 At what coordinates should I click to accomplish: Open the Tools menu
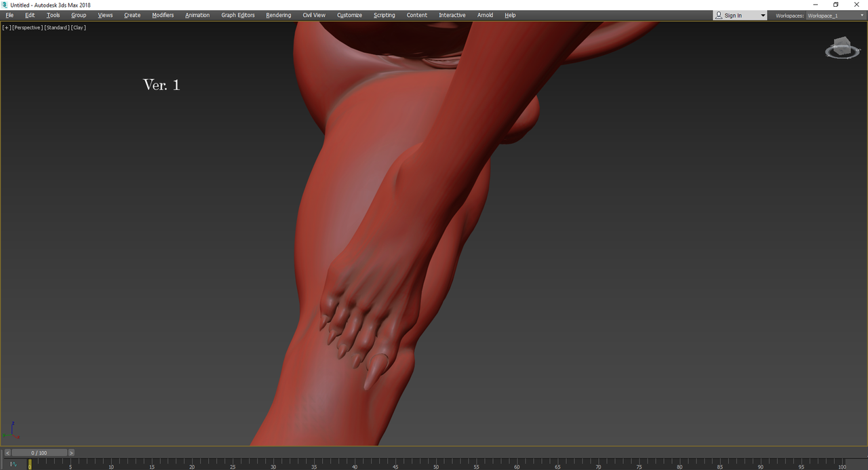pyautogui.click(x=53, y=15)
